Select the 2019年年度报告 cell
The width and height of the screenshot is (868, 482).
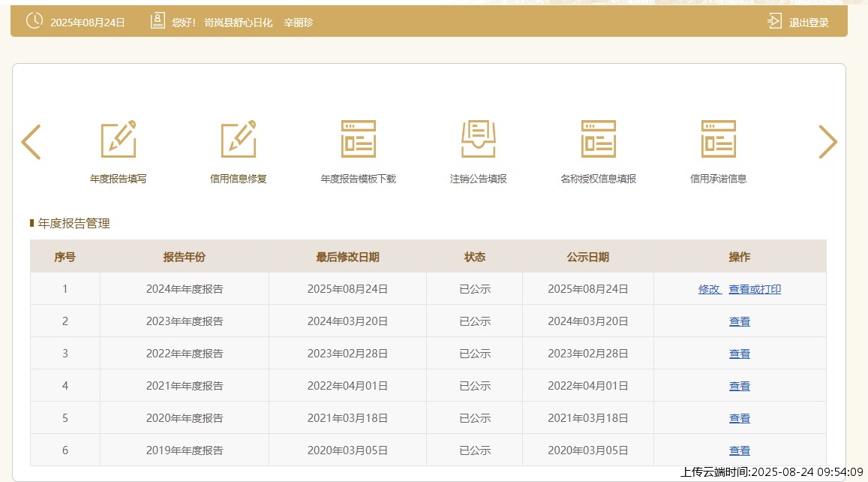pos(185,450)
